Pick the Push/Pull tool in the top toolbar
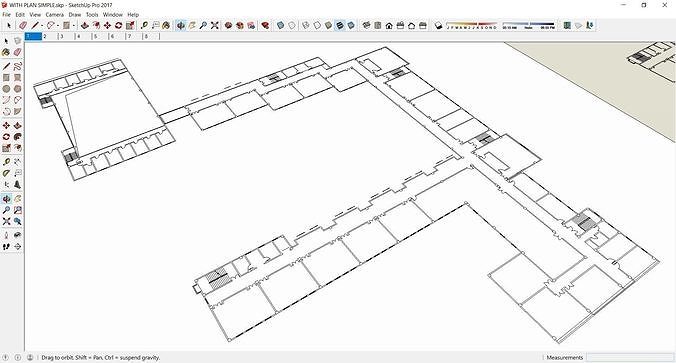 [84, 25]
